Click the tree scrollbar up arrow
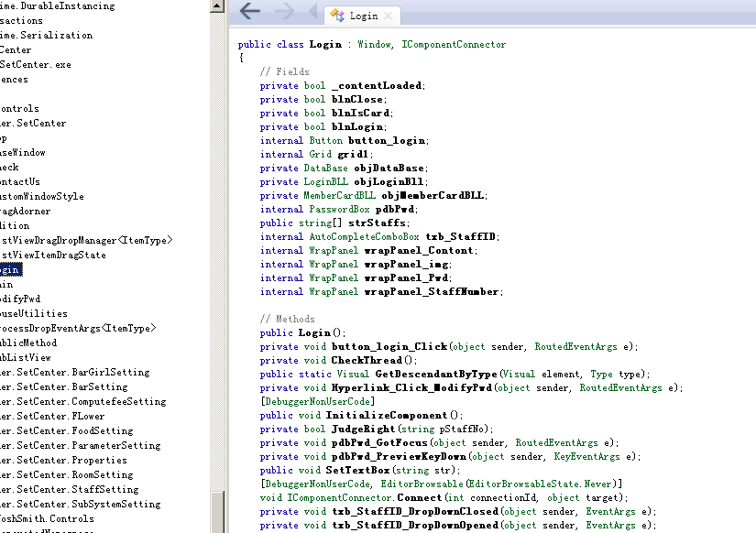Image resolution: width=756 pixels, height=533 pixels. (216, 6)
